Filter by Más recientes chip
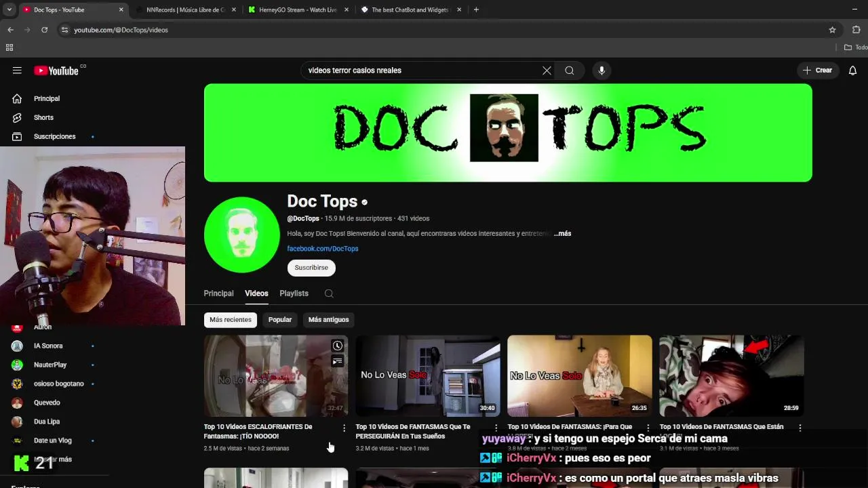This screenshot has width=868, height=488. point(231,320)
